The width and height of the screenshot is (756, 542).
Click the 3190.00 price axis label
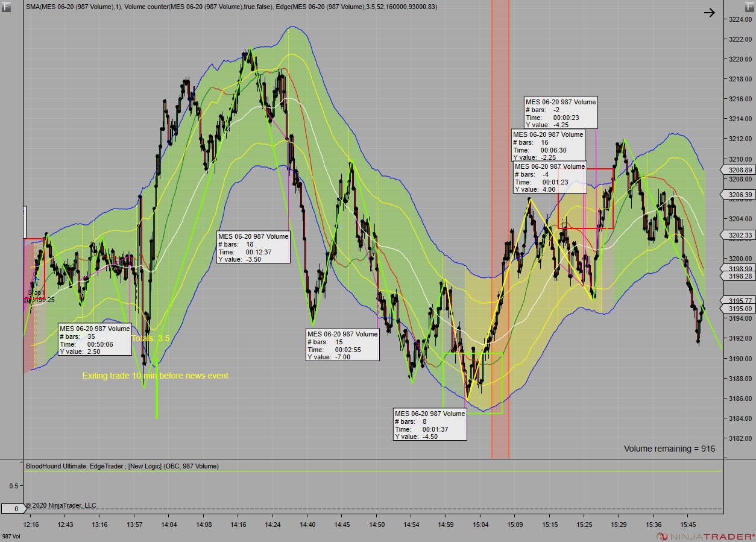coord(740,359)
